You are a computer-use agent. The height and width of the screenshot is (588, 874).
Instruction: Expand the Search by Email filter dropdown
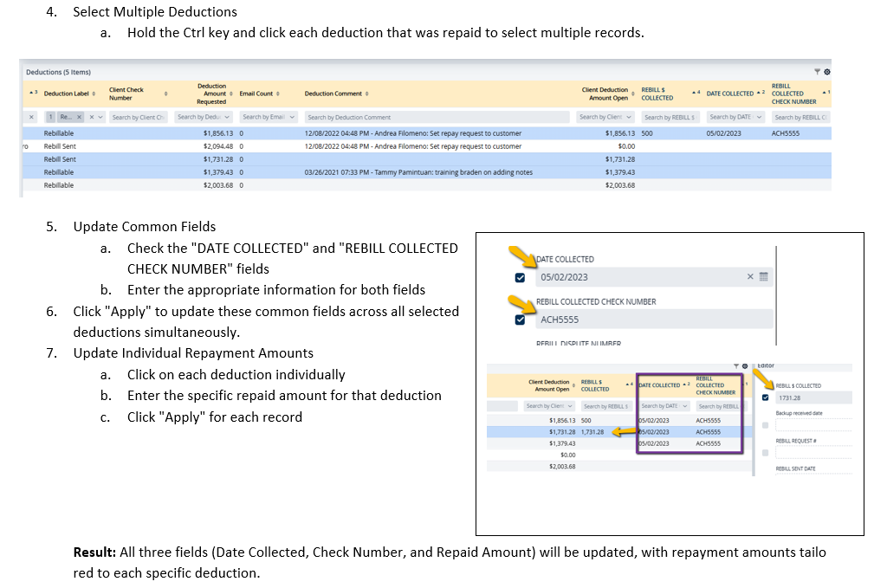(292, 117)
